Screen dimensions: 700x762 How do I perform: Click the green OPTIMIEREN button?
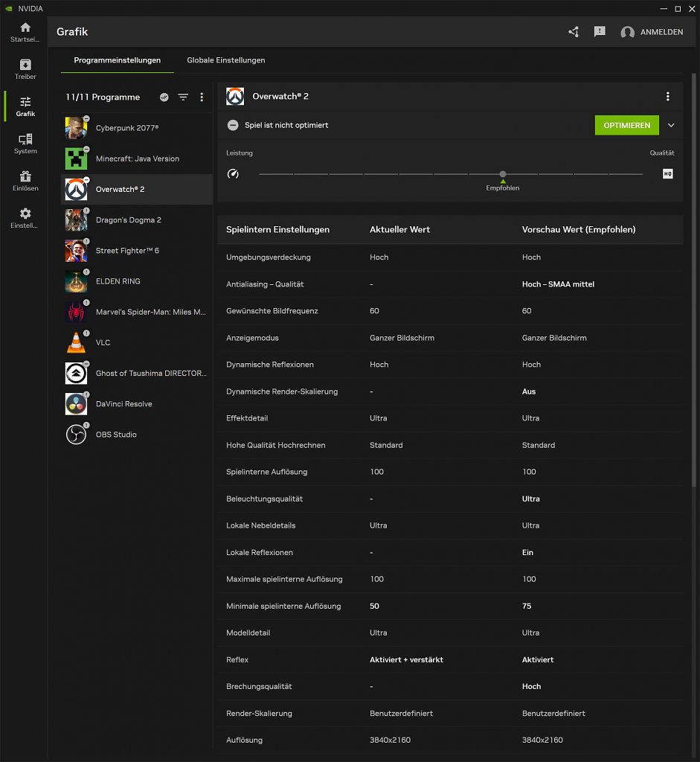(x=626, y=125)
